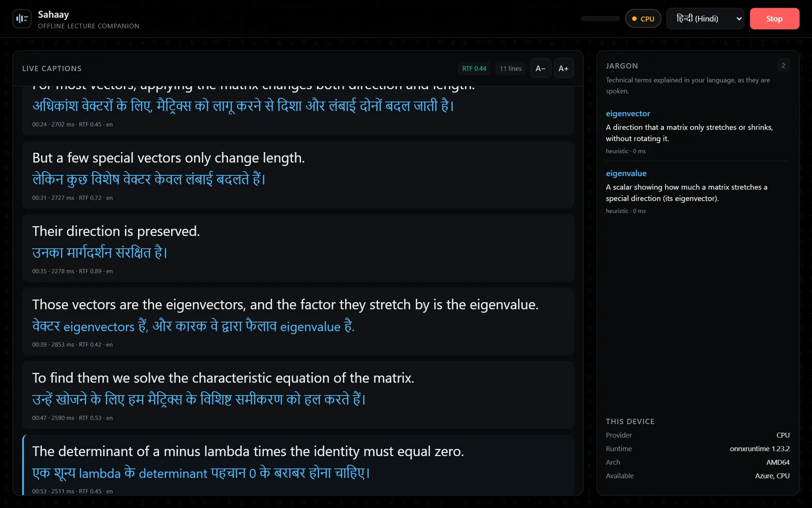
Task: Click the JARGON panel heading
Action: pyautogui.click(x=622, y=66)
